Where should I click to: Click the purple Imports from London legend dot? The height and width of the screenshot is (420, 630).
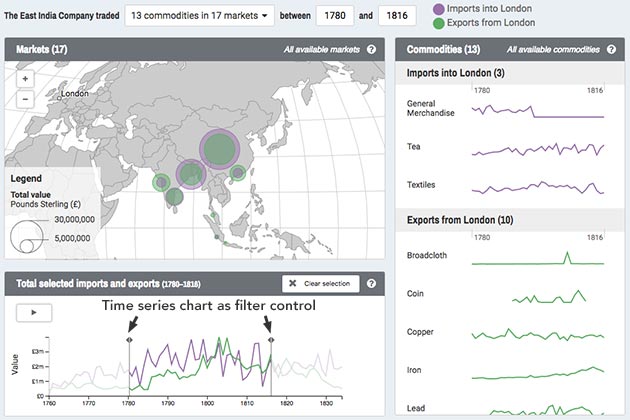[437, 9]
